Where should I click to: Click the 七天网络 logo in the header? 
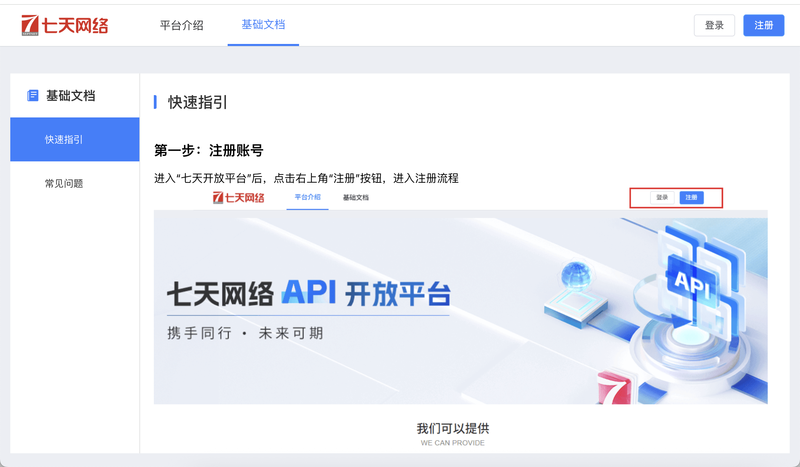[65, 25]
